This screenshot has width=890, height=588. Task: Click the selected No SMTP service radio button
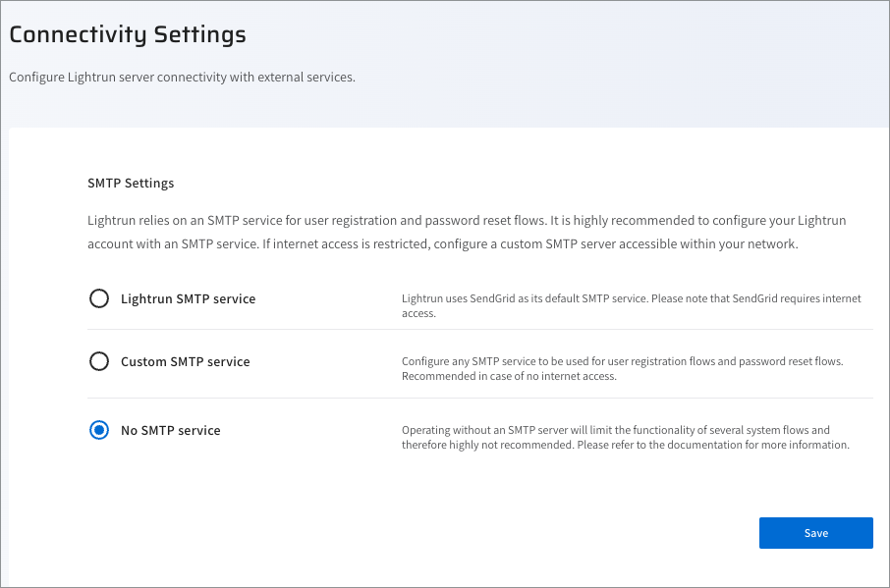click(99, 430)
